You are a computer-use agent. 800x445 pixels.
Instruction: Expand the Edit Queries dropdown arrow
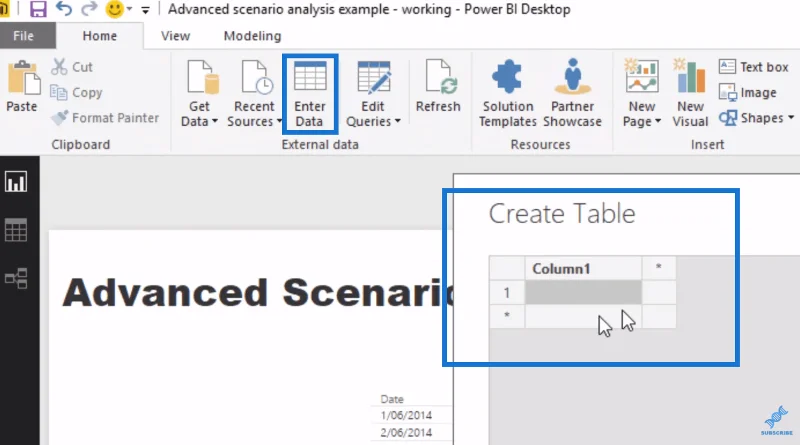point(397,121)
